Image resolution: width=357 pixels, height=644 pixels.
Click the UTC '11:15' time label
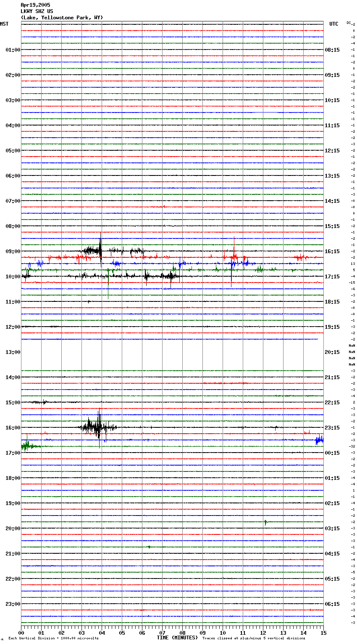(332, 126)
